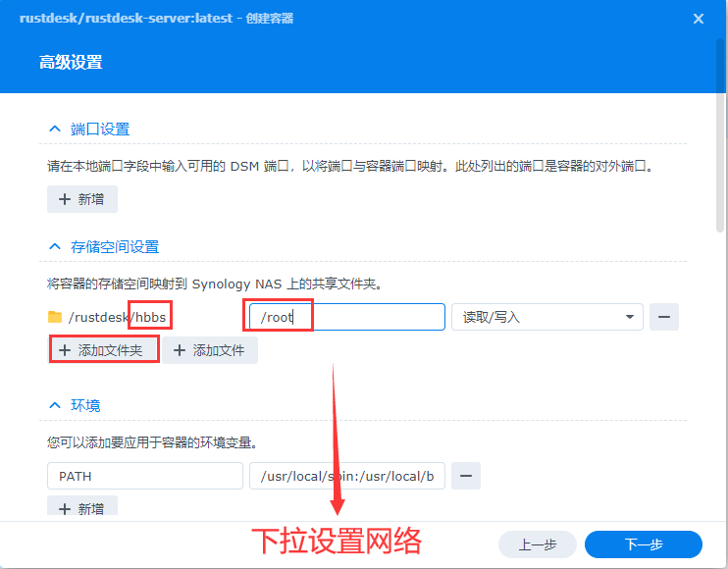Click the 高级设置 title
728x569 pixels.
click(x=71, y=62)
